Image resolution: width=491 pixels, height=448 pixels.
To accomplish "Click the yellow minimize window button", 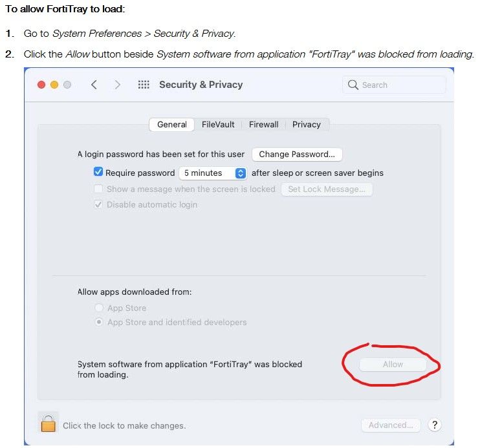I will (54, 85).
